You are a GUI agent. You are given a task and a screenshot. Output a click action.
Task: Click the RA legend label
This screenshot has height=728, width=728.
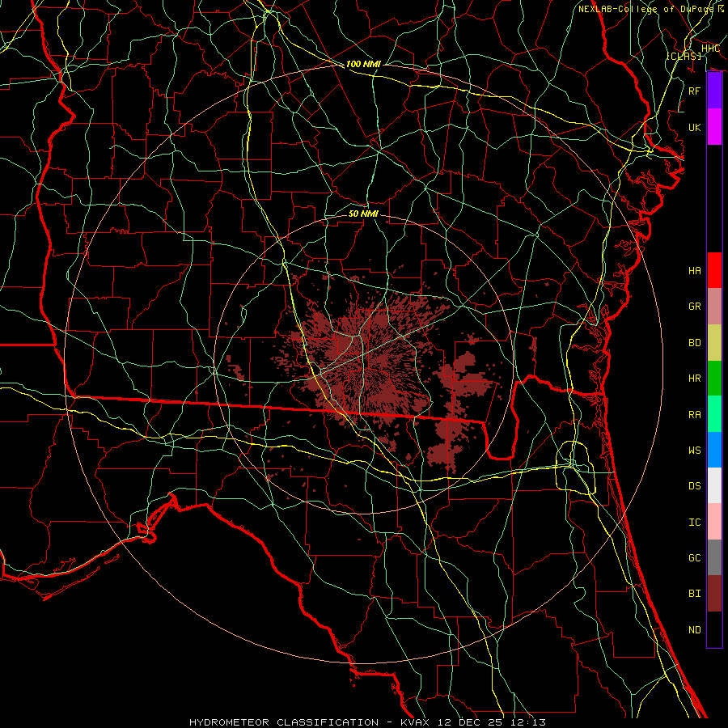(695, 415)
